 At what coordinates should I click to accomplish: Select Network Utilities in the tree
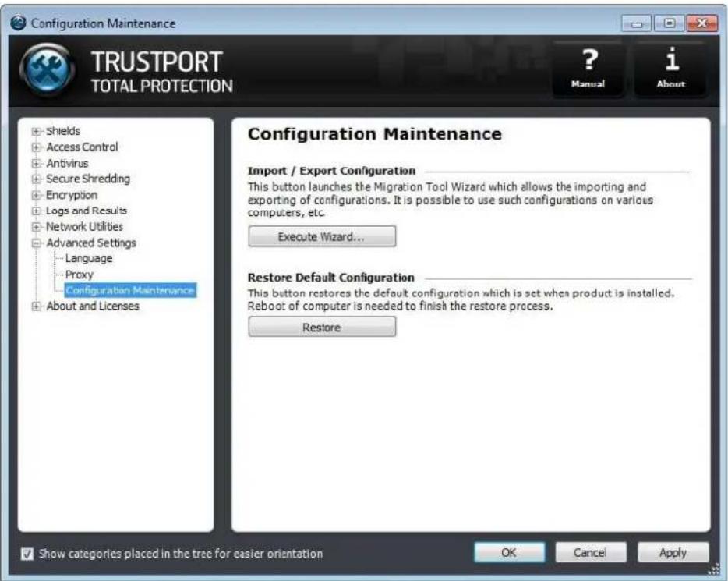(84, 226)
